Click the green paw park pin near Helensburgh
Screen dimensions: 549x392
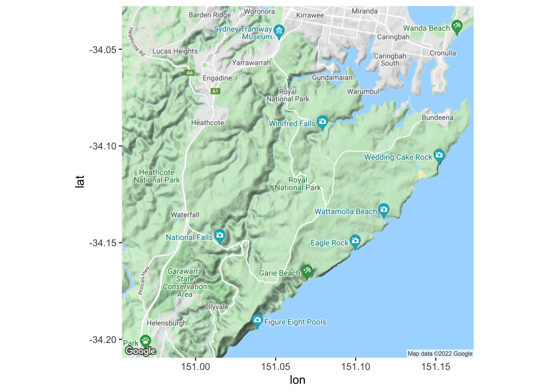click(145, 341)
